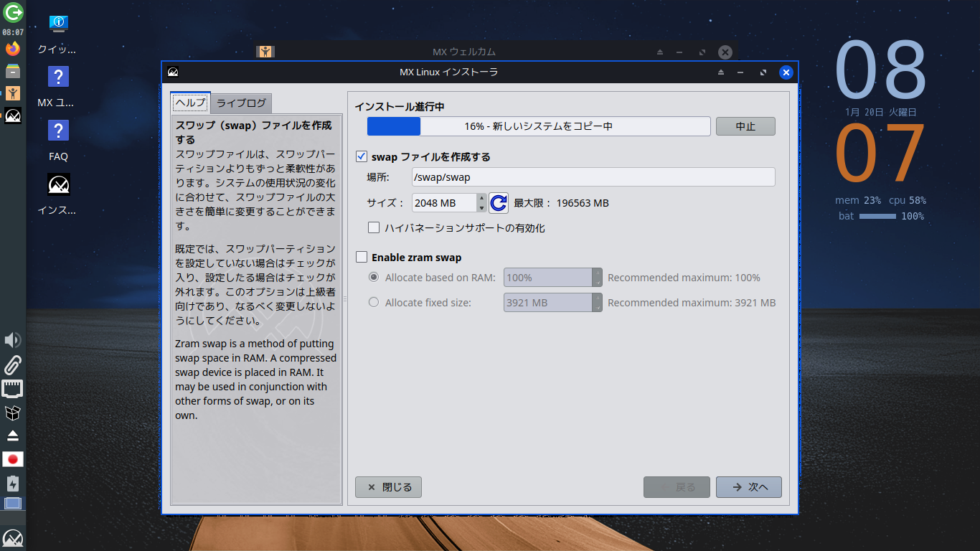
Task: Decrease the swap size with the down arrow
Action: pos(481,208)
